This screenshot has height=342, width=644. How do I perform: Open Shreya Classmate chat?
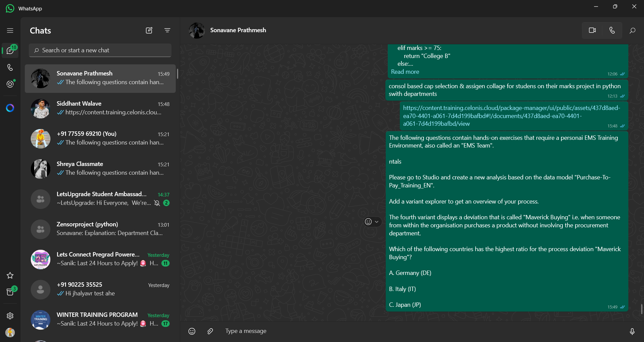point(100,169)
